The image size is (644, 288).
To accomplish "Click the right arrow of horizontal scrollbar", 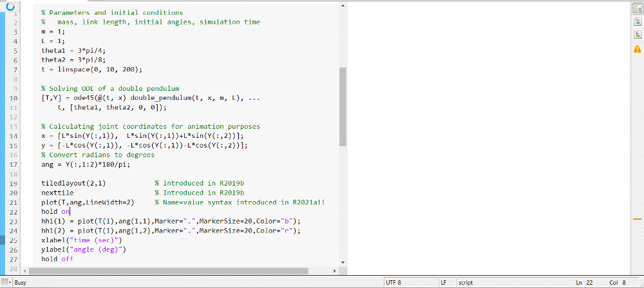I will [335, 271].
